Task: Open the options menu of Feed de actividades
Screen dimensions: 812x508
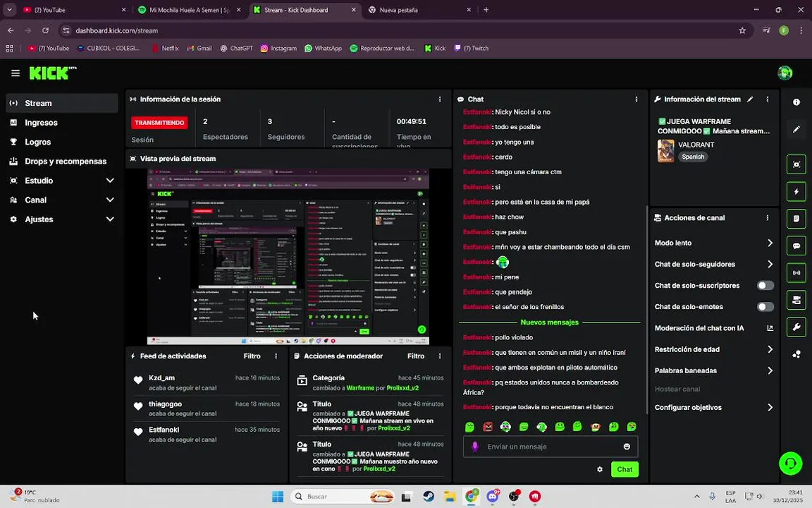Action: 276,356
